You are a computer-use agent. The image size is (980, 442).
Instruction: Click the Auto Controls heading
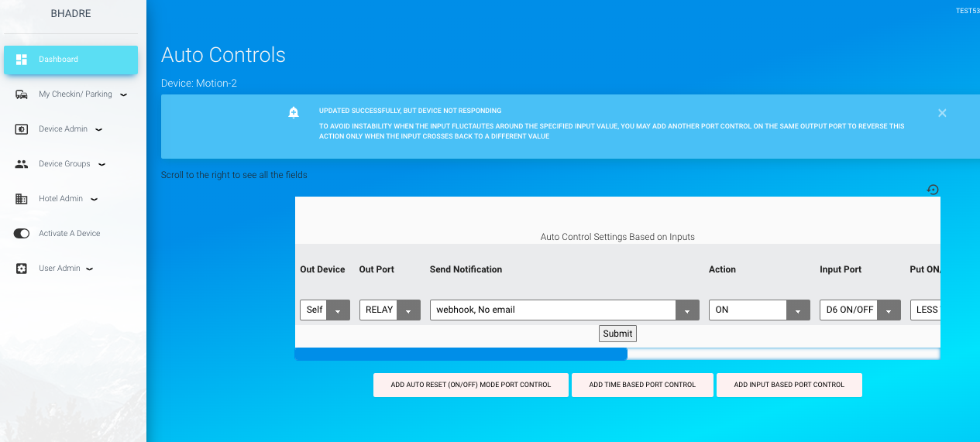(x=223, y=55)
